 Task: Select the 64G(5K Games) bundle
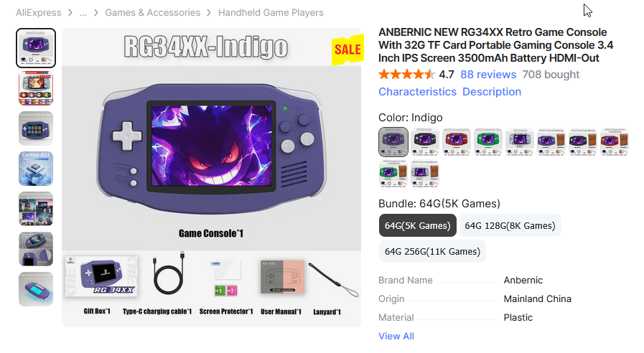pos(417,225)
